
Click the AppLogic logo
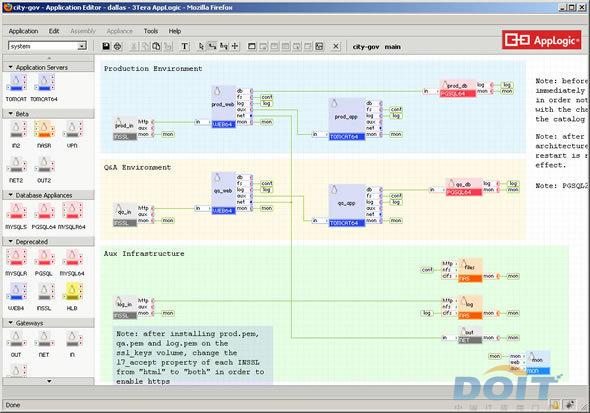(541, 40)
